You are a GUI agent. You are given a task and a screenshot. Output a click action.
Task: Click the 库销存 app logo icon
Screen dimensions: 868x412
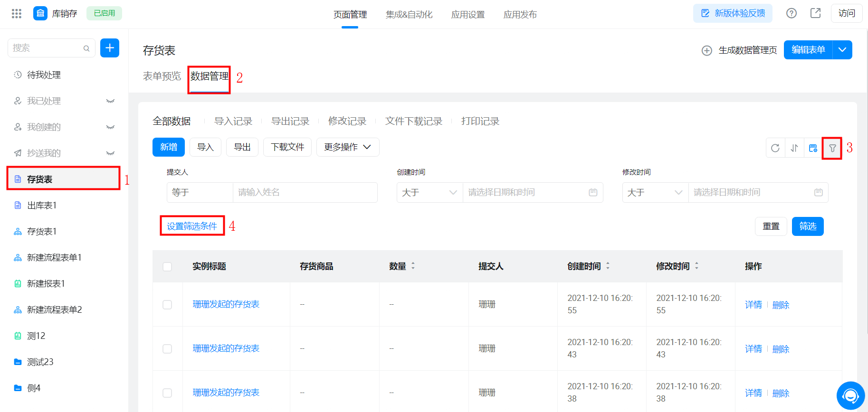40,13
